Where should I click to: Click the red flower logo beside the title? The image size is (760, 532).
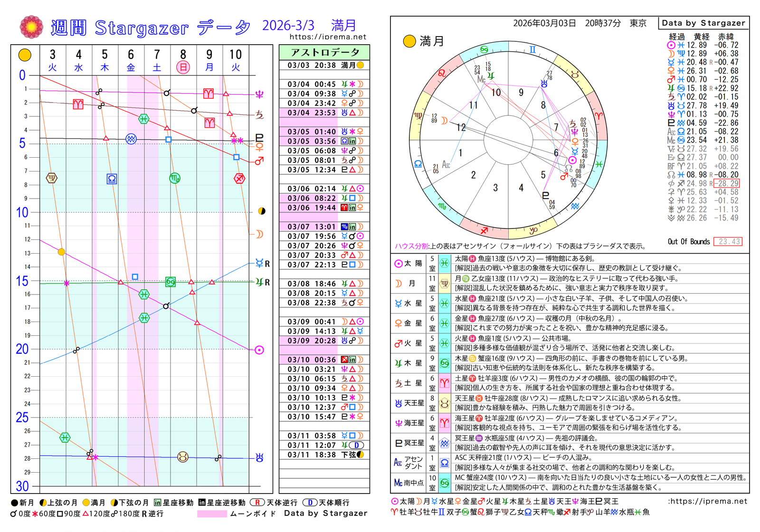click(31, 27)
